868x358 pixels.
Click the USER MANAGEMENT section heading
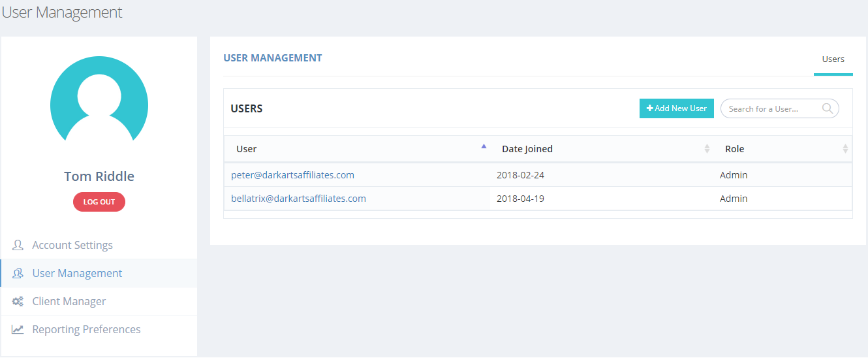[273, 57]
